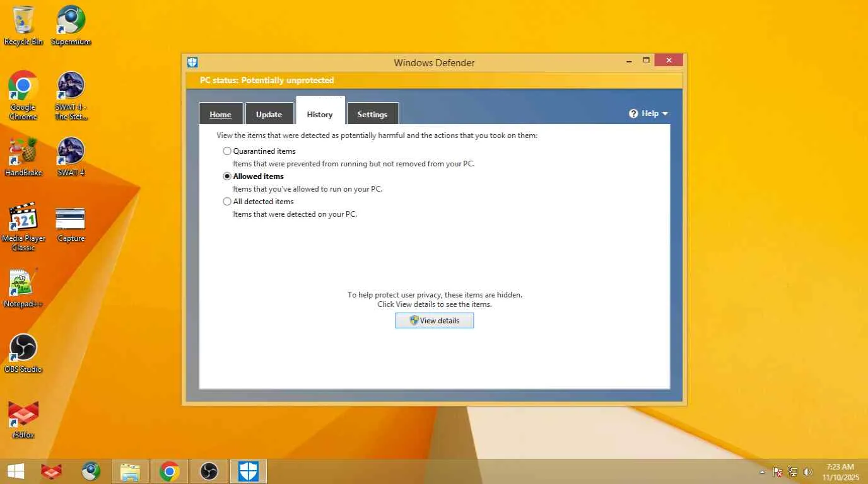Click the SWAT 4 desktop icon beside HandBrake

tap(71, 157)
